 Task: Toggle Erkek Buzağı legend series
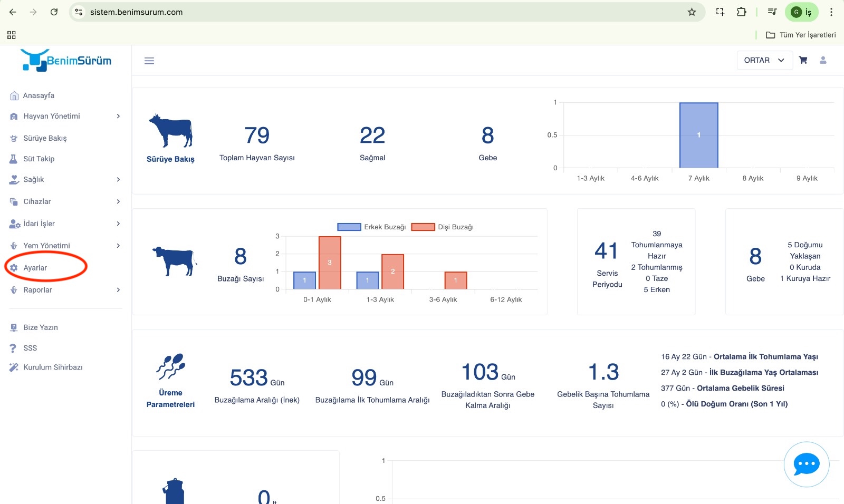click(x=371, y=227)
